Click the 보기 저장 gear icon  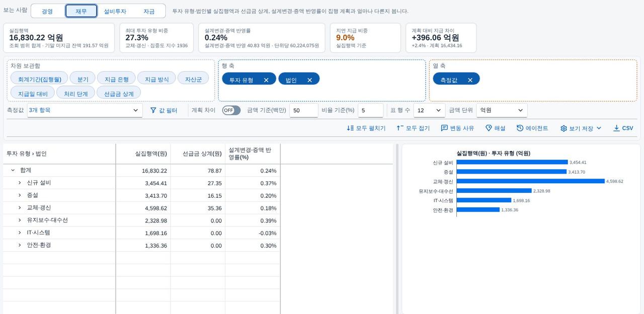coord(563,128)
